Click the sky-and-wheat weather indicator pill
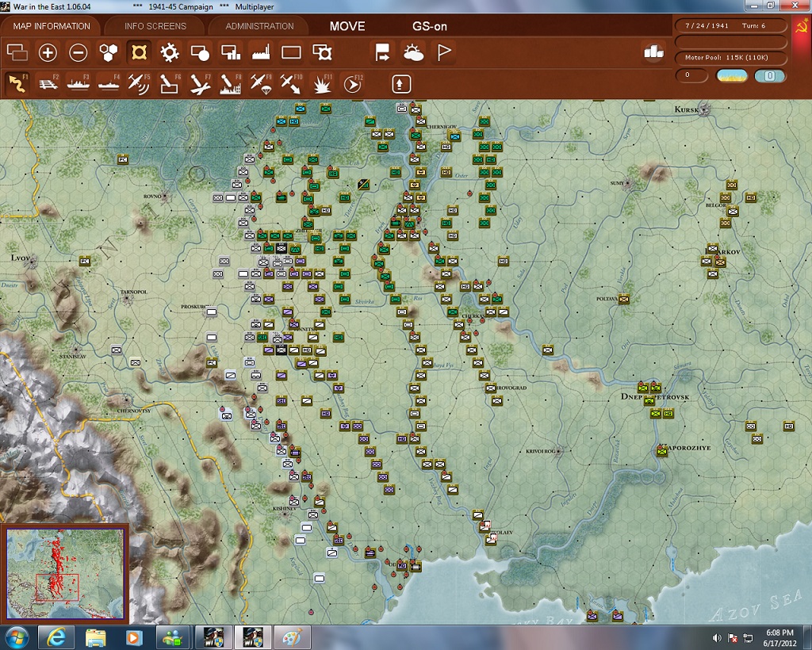 [x=731, y=75]
